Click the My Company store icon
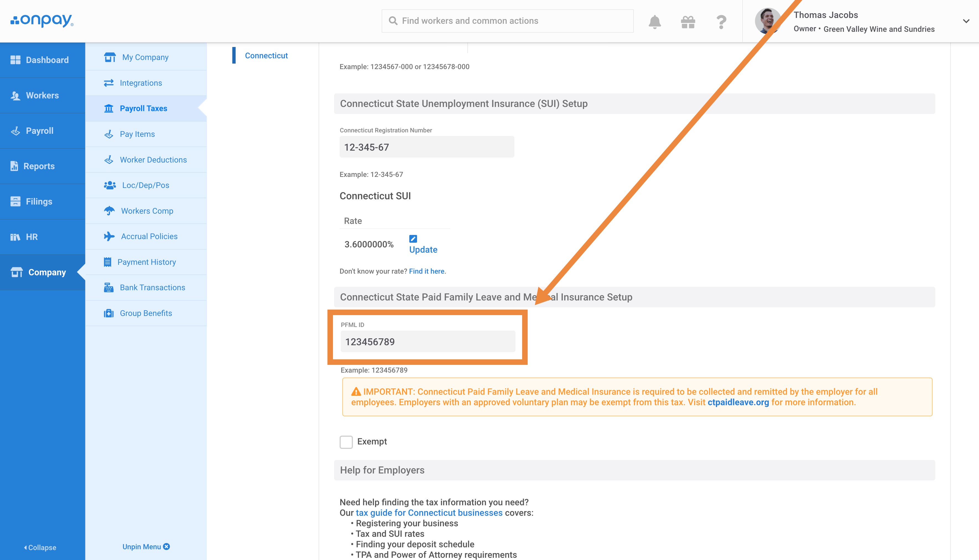 coord(110,57)
